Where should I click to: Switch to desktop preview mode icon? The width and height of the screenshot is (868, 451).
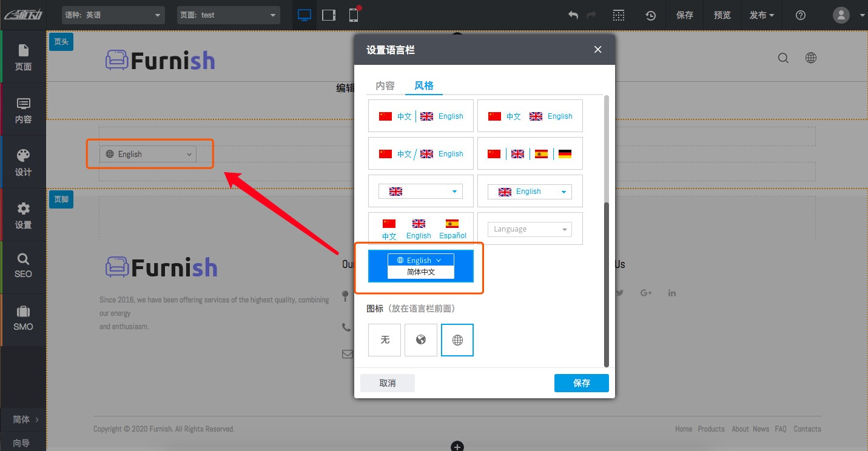tap(304, 15)
